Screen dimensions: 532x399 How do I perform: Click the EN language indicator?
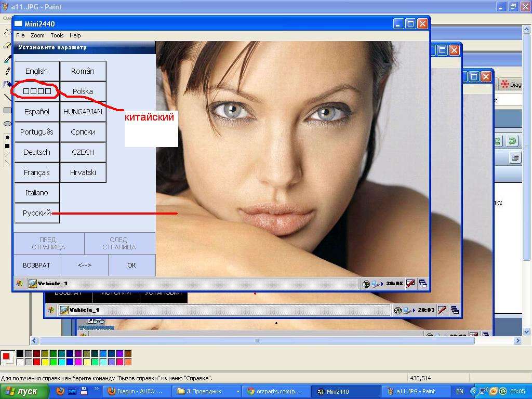[460, 392]
